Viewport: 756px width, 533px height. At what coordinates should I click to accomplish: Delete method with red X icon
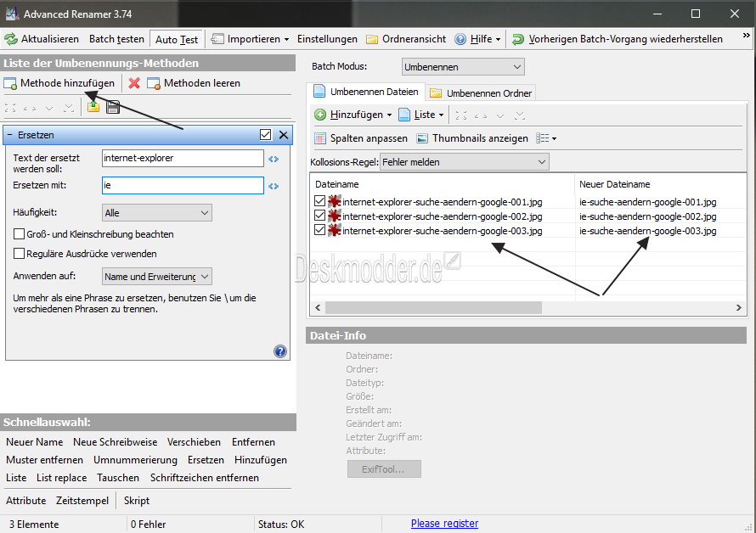pyautogui.click(x=134, y=83)
